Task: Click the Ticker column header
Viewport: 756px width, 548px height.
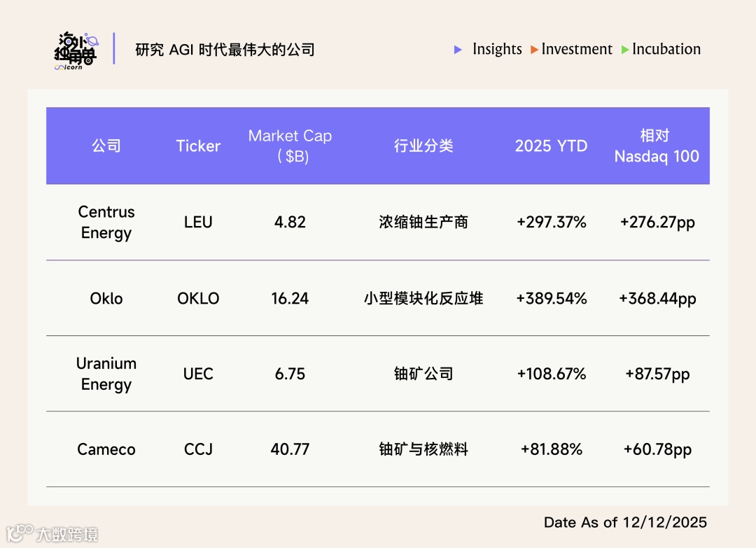Action: pyautogui.click(x=198, y=146)
